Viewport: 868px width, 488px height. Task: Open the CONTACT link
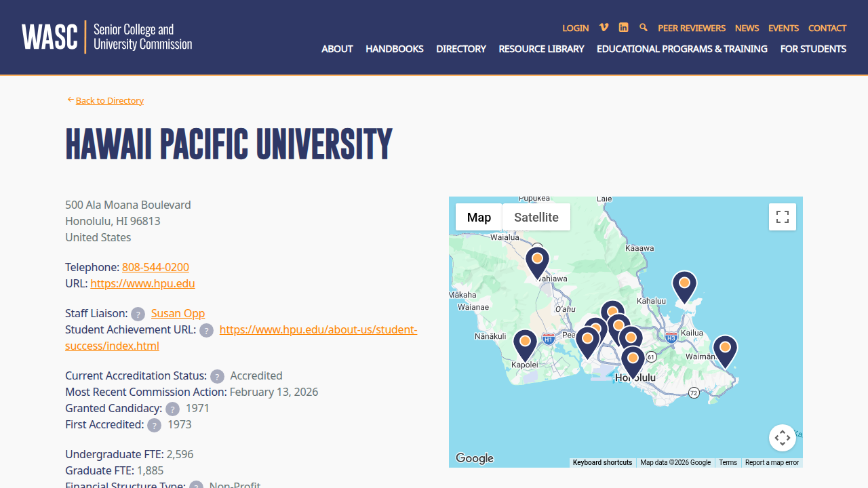(x=827, y=28)
